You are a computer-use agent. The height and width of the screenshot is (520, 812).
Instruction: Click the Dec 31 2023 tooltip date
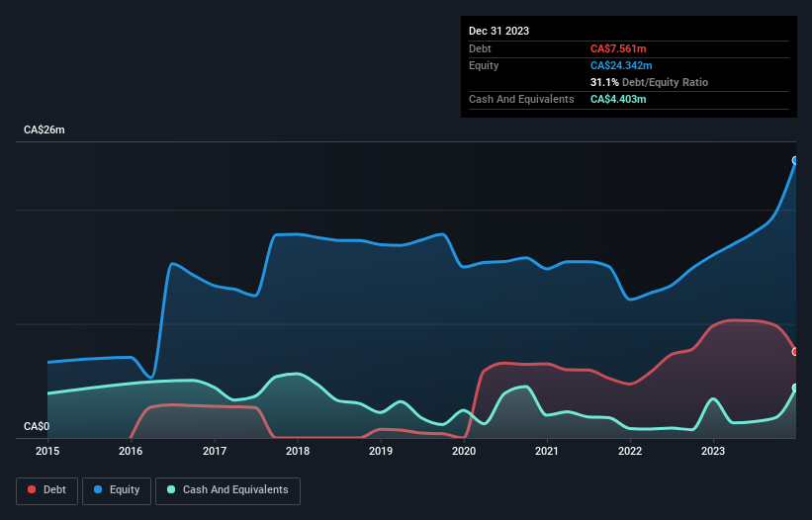498,31
